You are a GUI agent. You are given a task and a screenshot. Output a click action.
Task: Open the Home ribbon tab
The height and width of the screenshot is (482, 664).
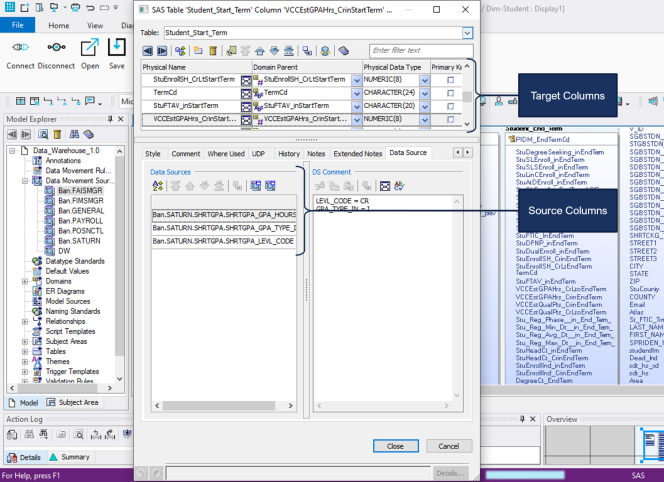click(x=58, y=25)
